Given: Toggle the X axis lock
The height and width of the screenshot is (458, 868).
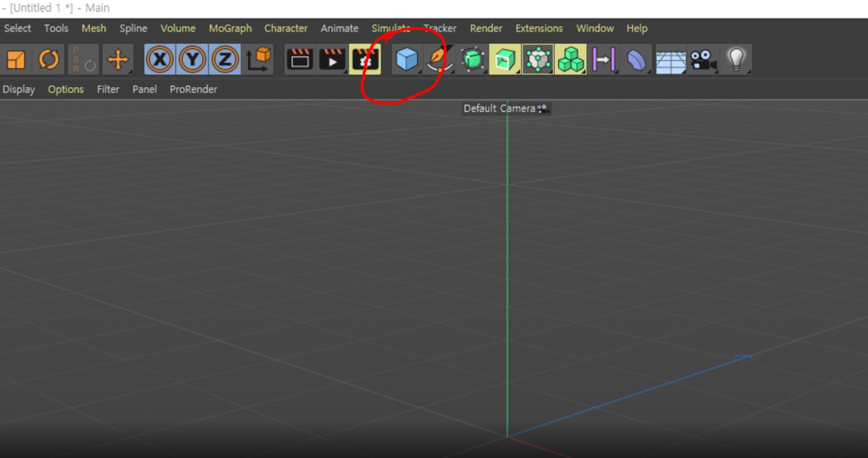Looking at the screenshot, I should coord(160,59).
